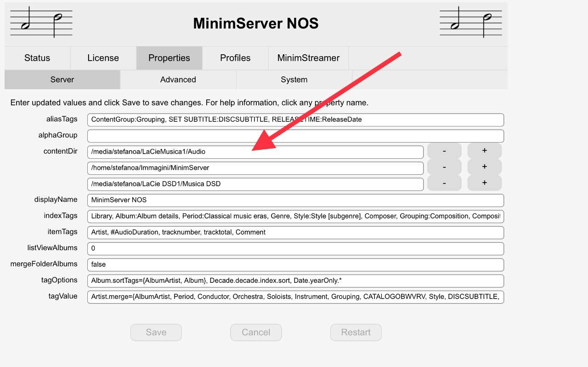The image size is (588, 367).
Task: Select the Server sub-tab
Action: click(x=62, y=80)
